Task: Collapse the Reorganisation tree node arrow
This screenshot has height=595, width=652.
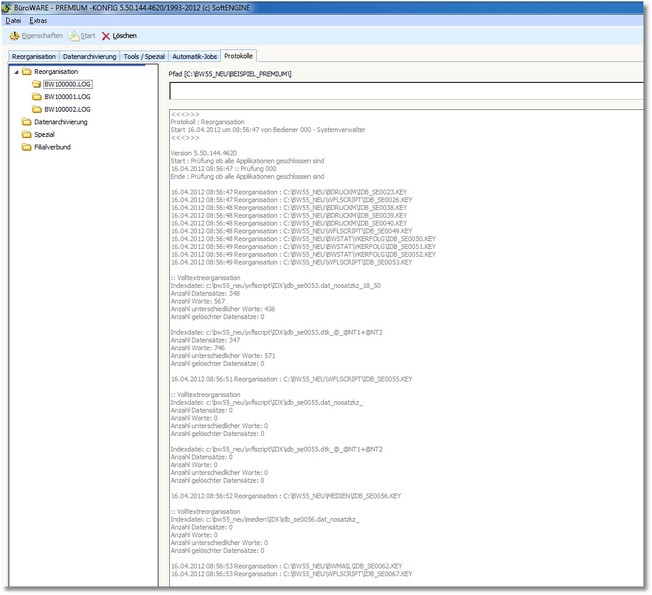Action: coord(15,73)
